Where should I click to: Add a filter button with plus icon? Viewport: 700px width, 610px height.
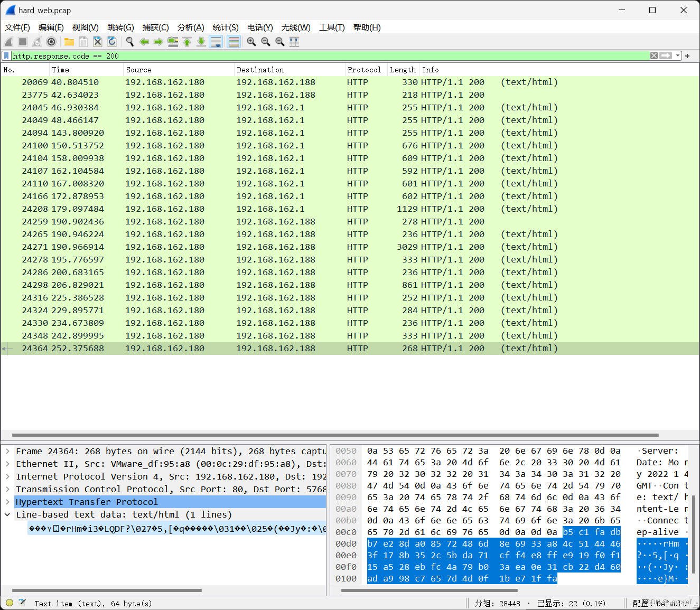coord(687,55)
